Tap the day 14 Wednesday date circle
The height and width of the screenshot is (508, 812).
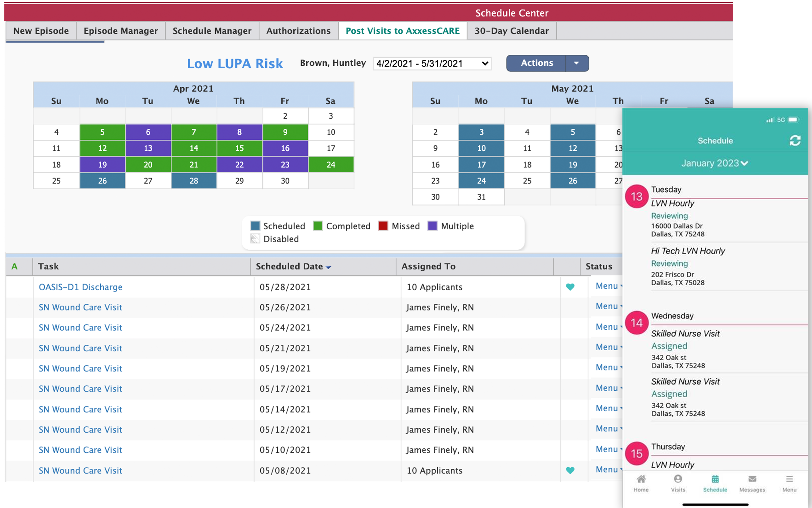point(636,323)
